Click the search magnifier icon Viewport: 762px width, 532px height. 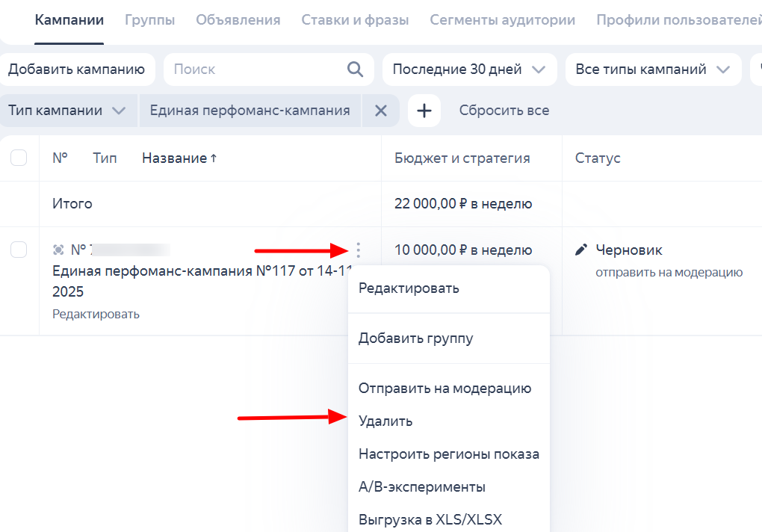pos(355,69)
